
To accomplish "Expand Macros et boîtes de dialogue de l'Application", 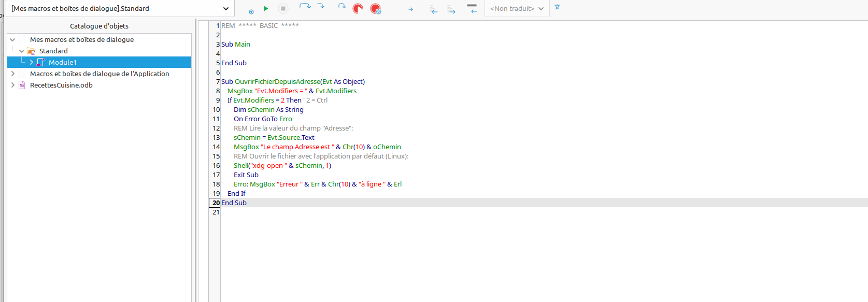I will pos(13,74).
